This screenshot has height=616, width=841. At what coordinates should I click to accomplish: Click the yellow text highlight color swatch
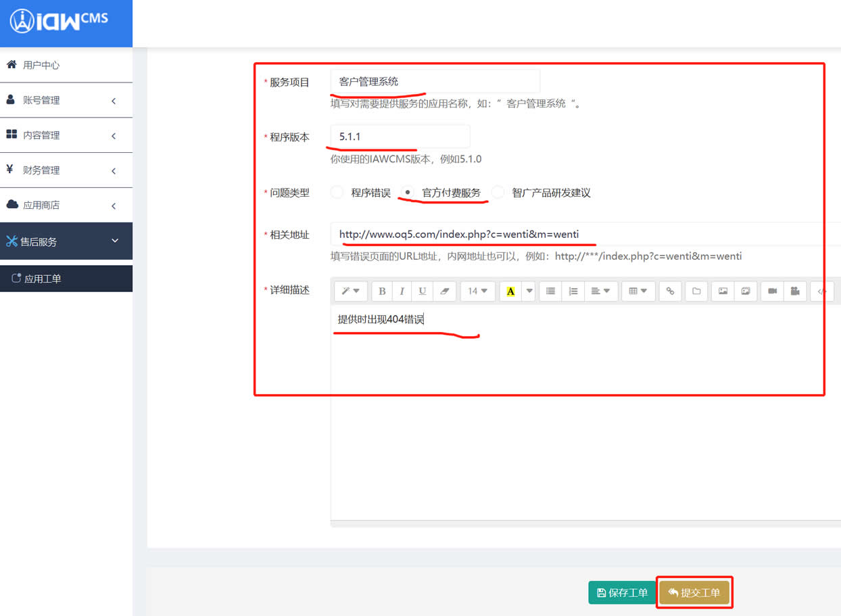pyautogui.click(x=510, y=291)
